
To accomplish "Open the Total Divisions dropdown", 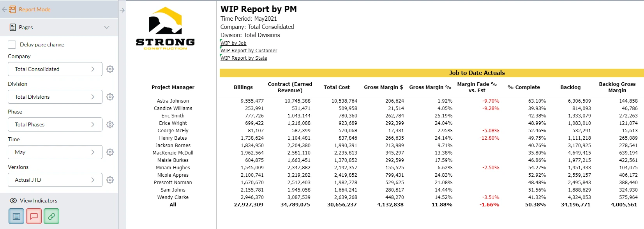I will (55, 97).
